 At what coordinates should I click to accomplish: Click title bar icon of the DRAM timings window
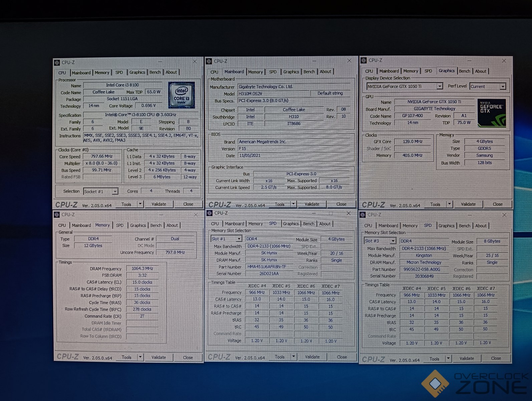pos(57,215)
